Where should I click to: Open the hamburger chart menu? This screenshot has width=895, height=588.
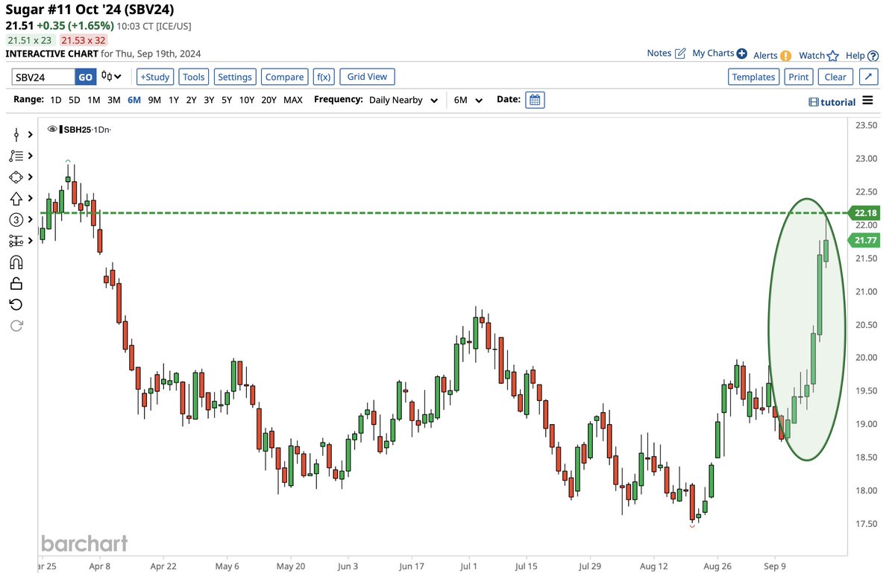point(867,101)
